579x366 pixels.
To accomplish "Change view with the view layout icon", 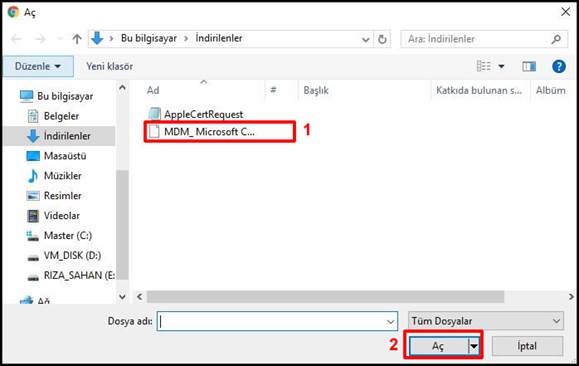I will [483, 66].
